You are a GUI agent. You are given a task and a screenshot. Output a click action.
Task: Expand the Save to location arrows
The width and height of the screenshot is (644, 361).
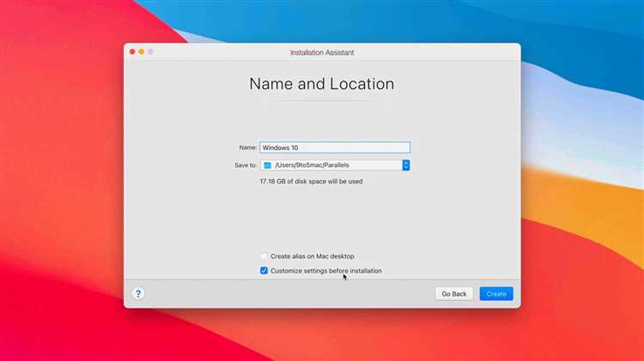pyautogui.click(x=406, y=165)
